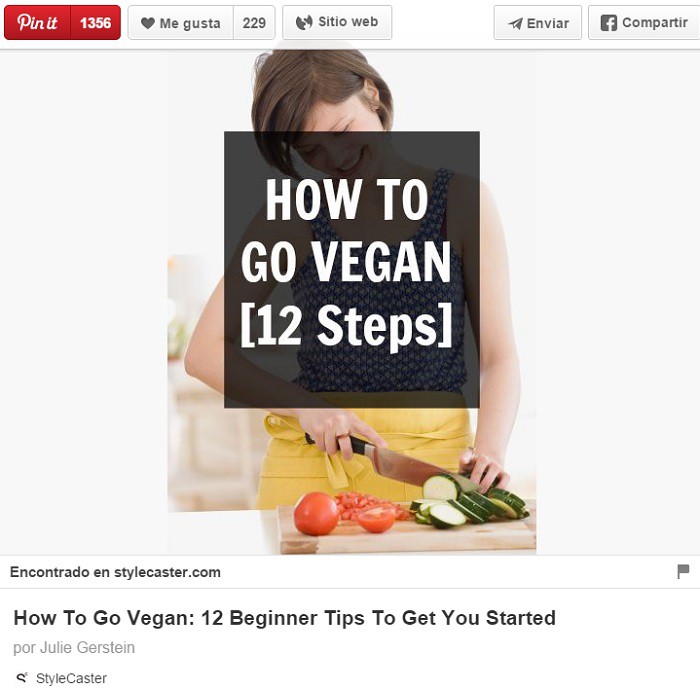Screen dimensions: 700x690
Task: Click the How To Go Vegan pin image
Action: coord(352,302)
